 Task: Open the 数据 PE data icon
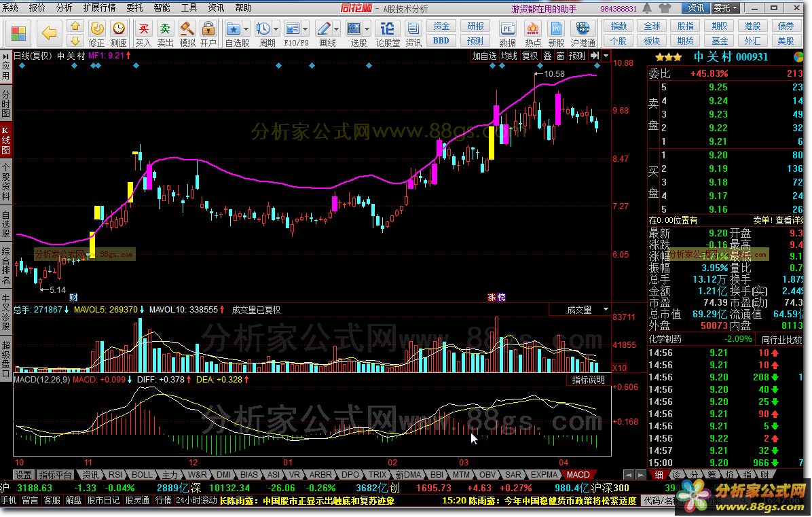coord(508,29)
